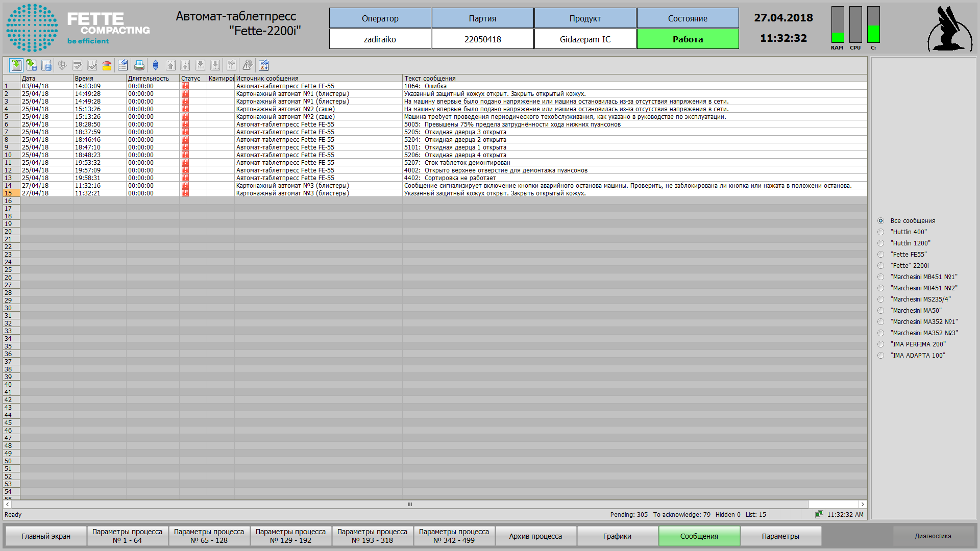Screen dimensions: 980x551
Task: Open the long-term archive list
Action: pyautogui.click(x=46, y=65)
